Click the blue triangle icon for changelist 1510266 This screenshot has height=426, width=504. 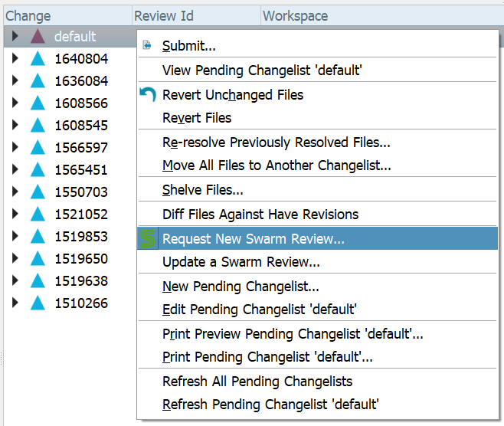pos(38,303)
